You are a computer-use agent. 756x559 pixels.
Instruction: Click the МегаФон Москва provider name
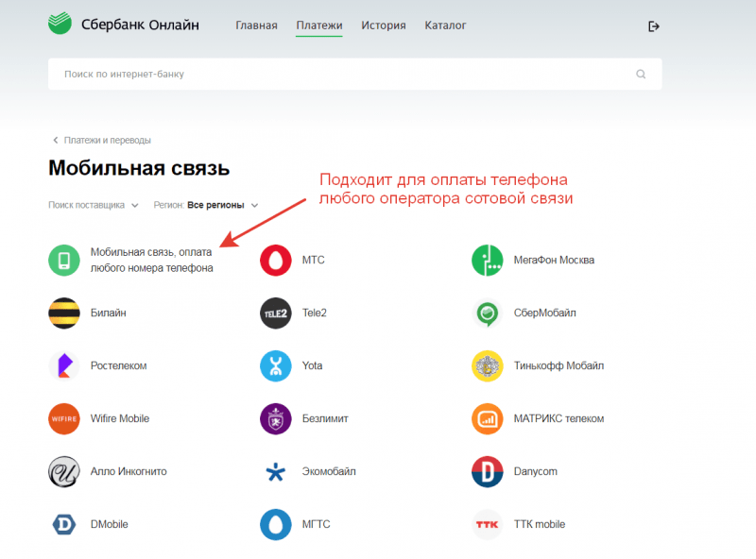coord(554,261)
